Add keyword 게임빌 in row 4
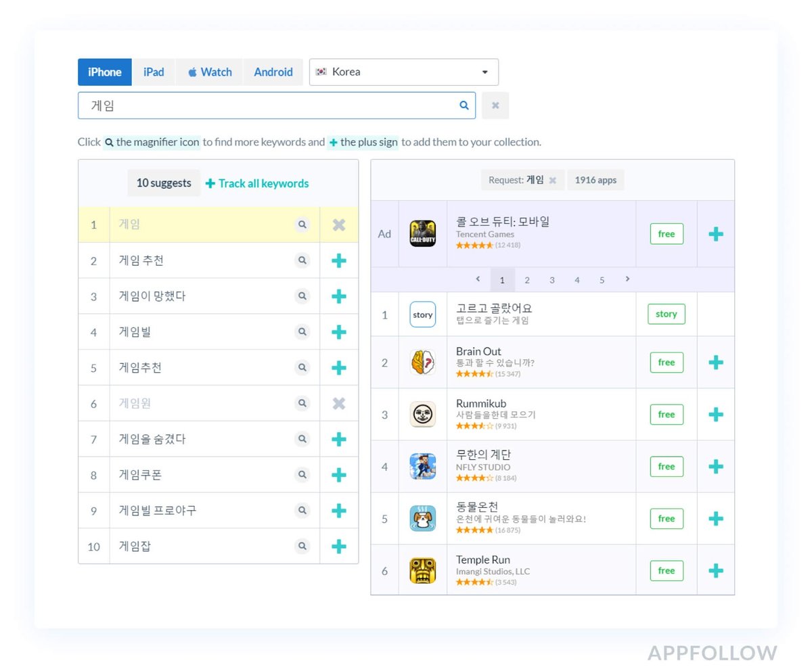 [339, 332]
